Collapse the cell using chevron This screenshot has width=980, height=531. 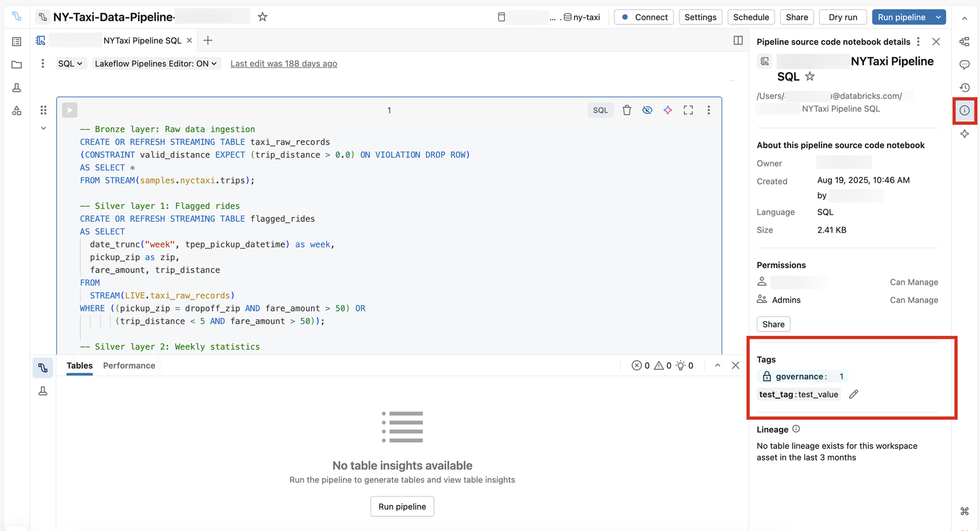point(43,129)
